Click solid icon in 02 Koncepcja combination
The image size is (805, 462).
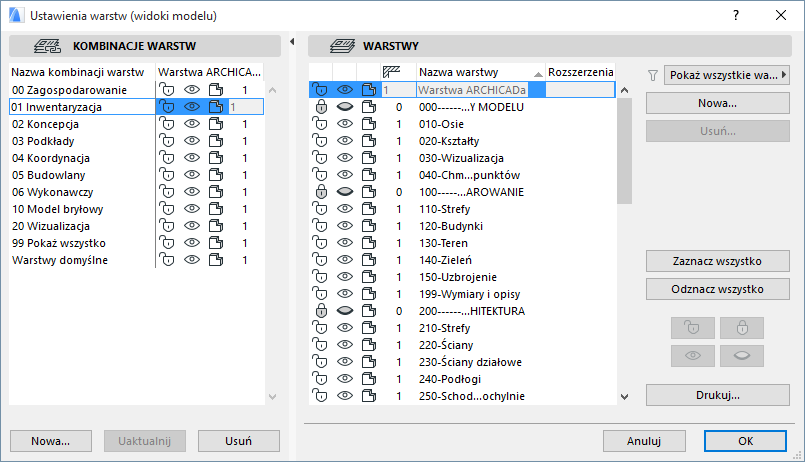(x=216, y=124)
